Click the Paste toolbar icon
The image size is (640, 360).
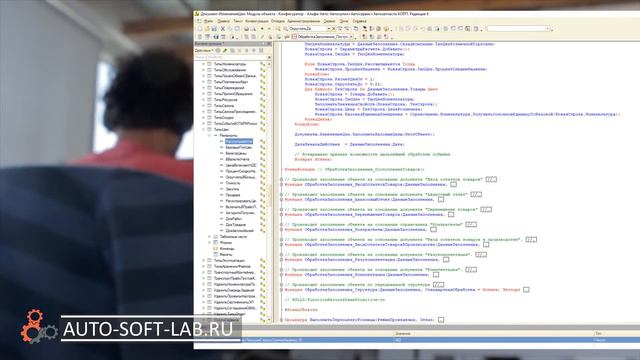pos(237,29)
